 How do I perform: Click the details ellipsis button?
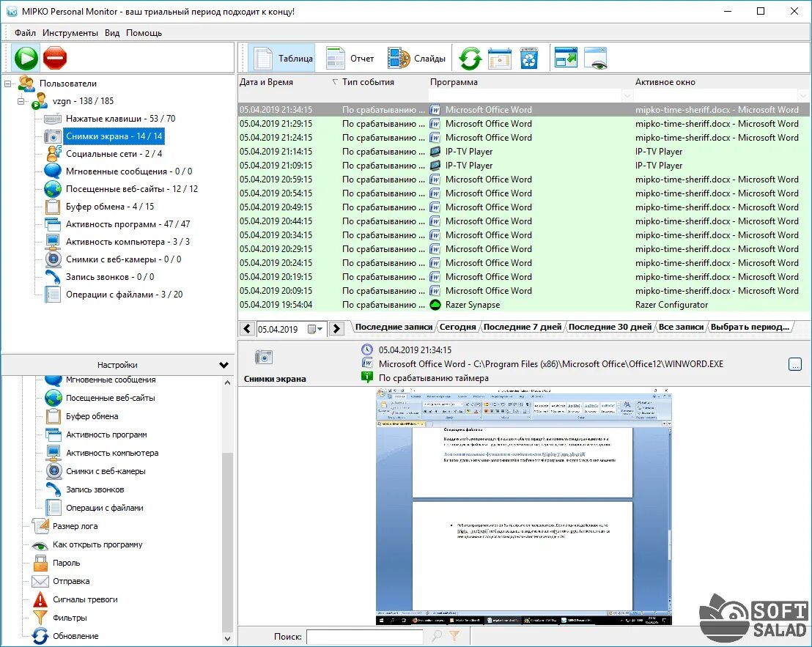click(795, 364)
